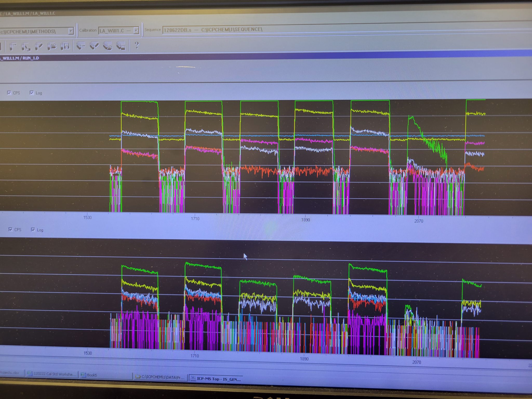Click the vial with tools icon

pyautogui.click(x=26, y=46)
